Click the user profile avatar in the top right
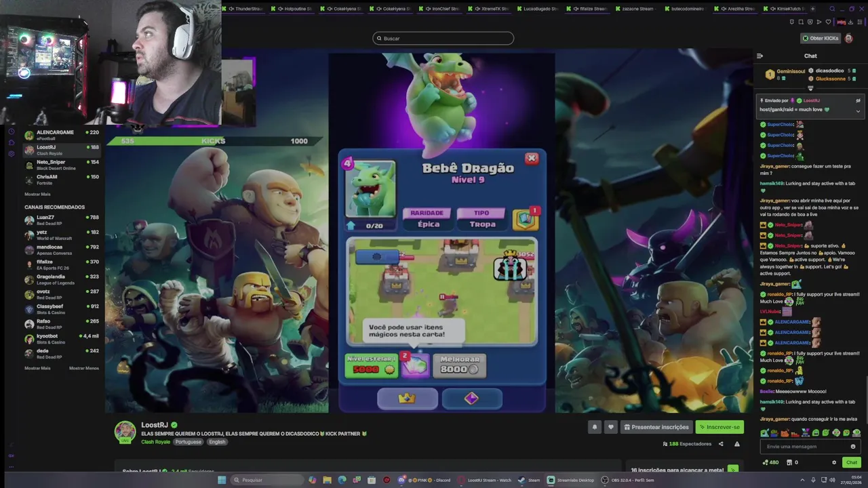This screenshot has height=488, width=868. [848, 38]
